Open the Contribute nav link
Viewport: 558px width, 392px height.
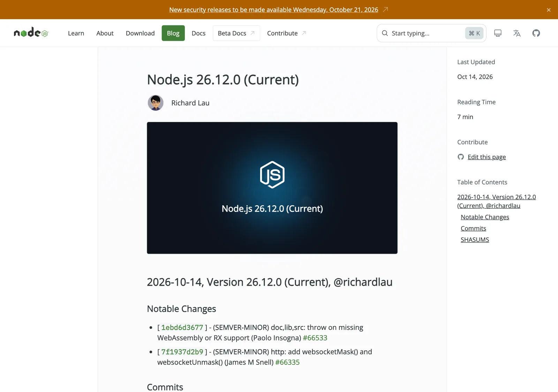coord(287,33)
